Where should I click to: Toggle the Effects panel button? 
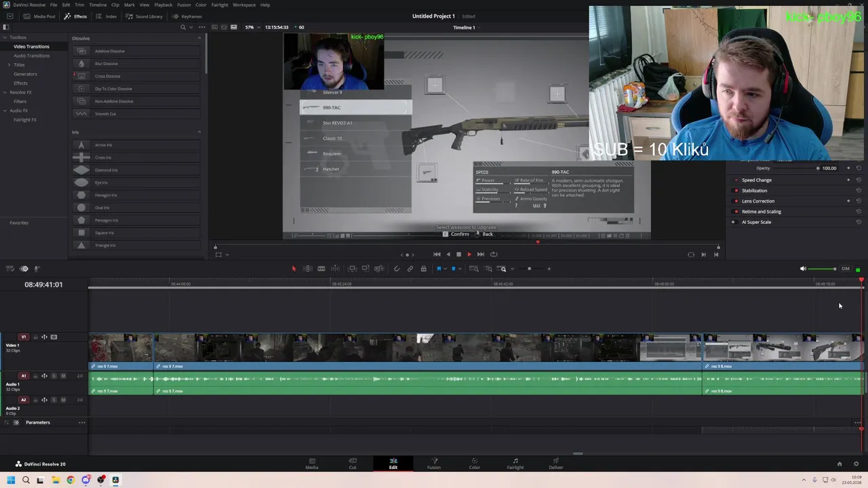[75, 16]
